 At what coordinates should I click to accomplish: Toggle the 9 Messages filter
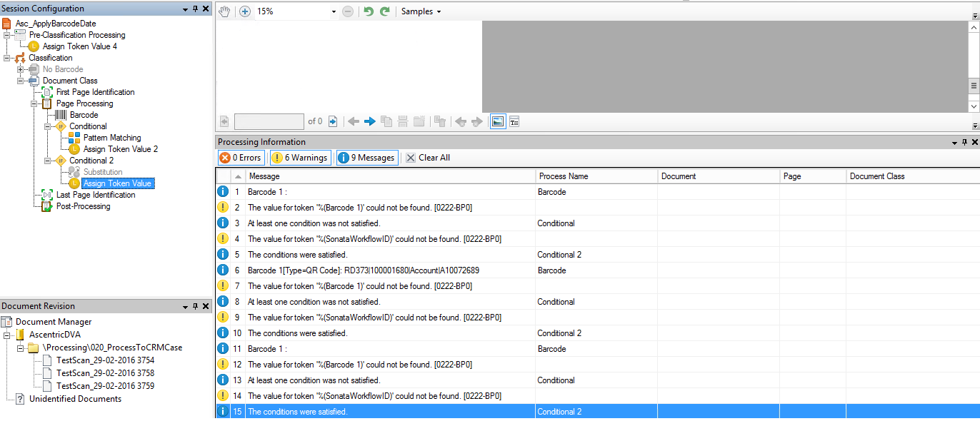[x=366, y=158]
